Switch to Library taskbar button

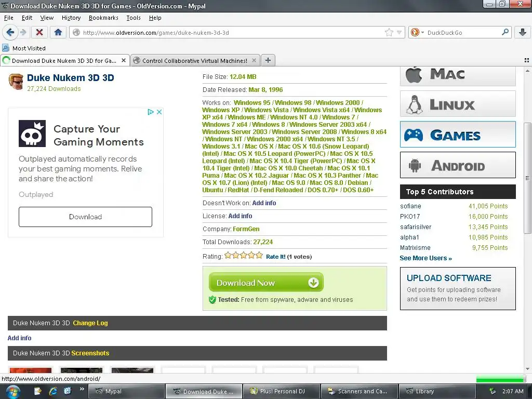pos(437,391)
